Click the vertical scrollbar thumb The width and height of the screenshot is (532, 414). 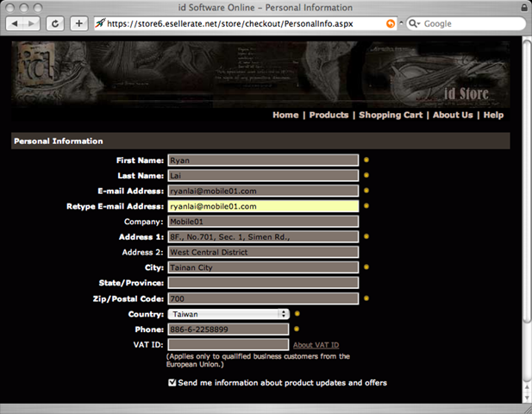click(527, 181)
